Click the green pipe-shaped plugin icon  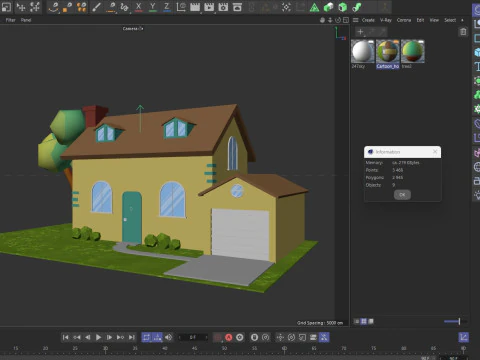click(x=356, y=7)
